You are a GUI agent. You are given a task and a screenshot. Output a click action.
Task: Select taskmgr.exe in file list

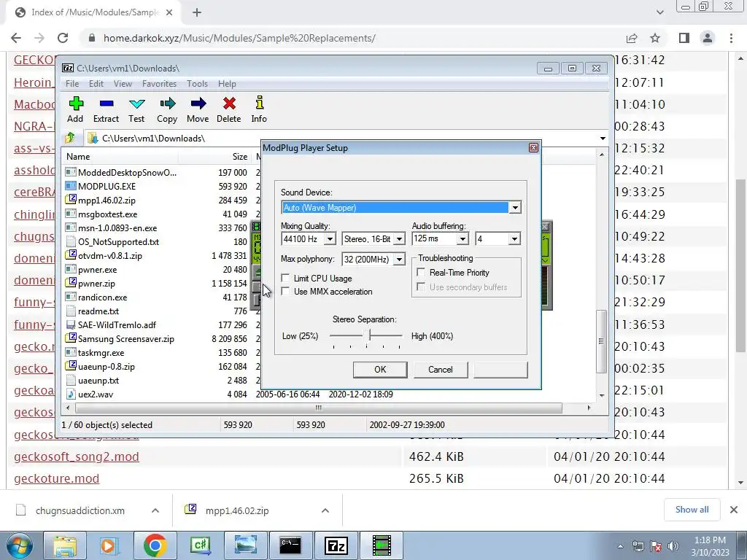(x=101, y=353)
